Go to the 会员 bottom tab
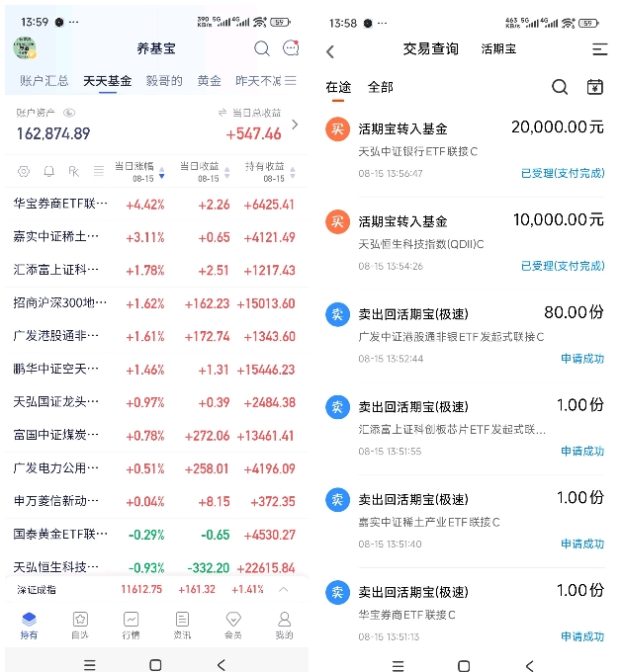The width and height of the screenshot is (622, 672). (x=233, y=626)
